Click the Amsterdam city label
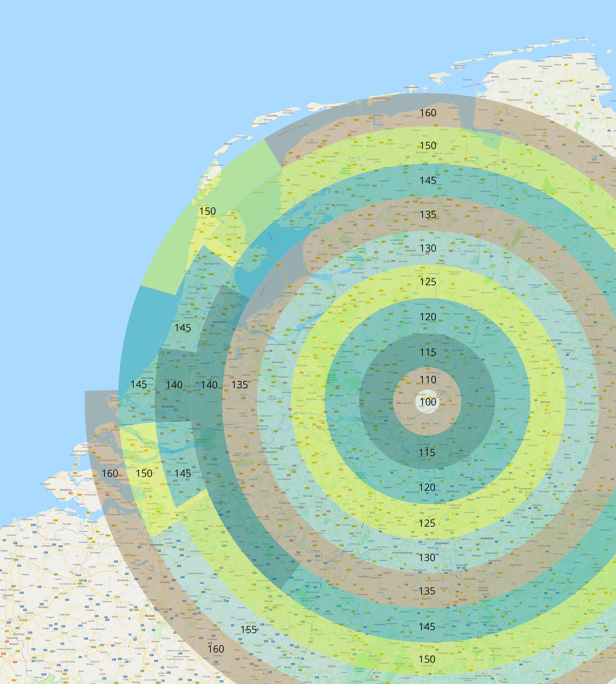The width and height of the screenshot is (616, 684). [x=220, y=322]
